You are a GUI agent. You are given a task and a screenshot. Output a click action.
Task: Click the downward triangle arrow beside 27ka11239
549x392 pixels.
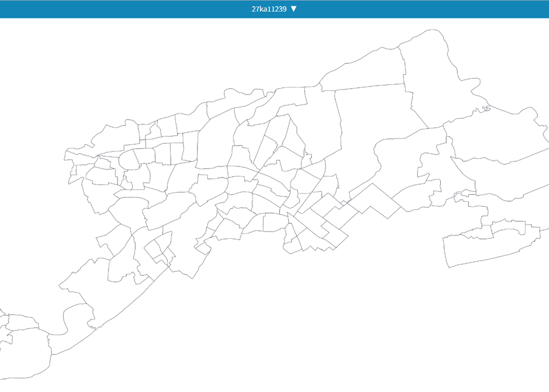coord(294,9)
